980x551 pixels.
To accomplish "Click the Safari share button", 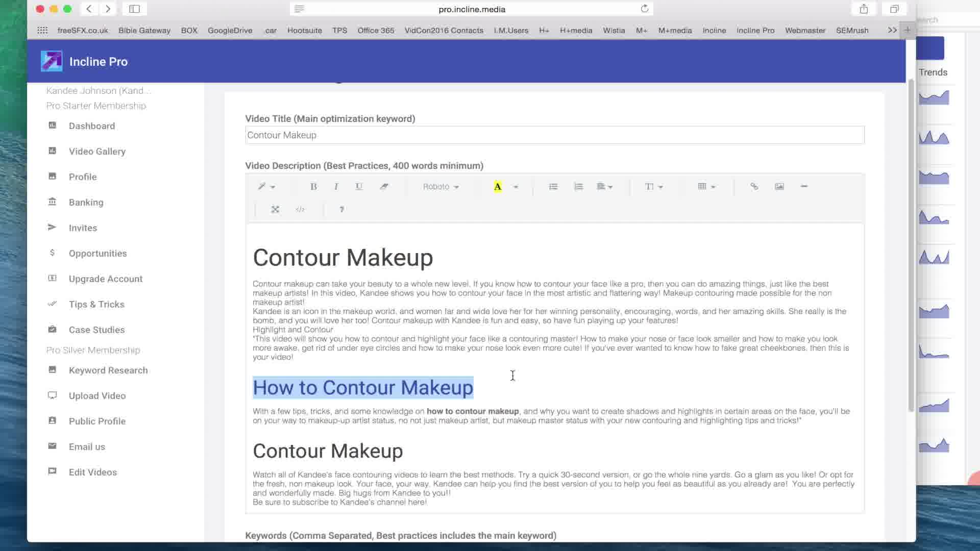I will [864, 9].
